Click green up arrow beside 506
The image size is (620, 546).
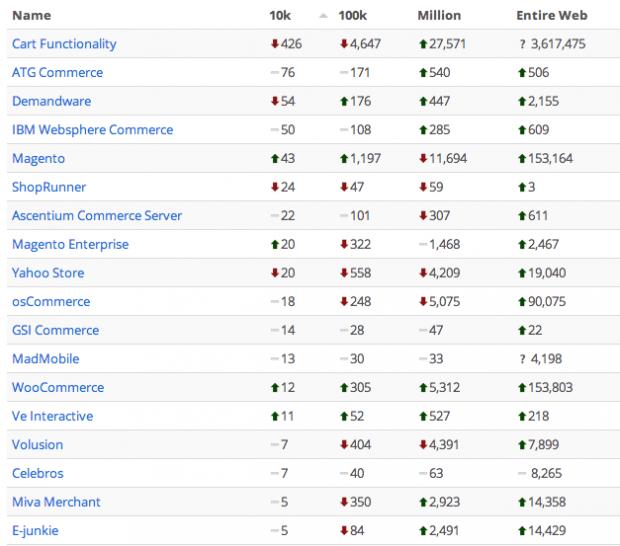522,72
